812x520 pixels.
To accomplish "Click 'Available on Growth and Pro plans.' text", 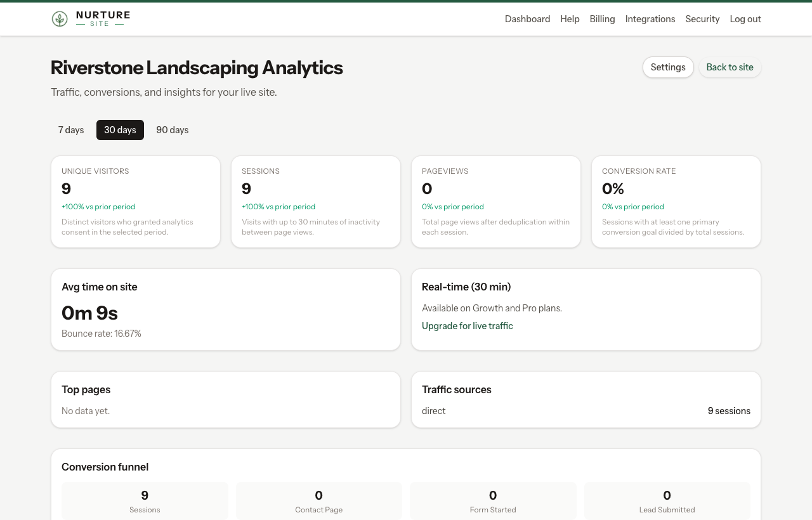I will 492,308.
